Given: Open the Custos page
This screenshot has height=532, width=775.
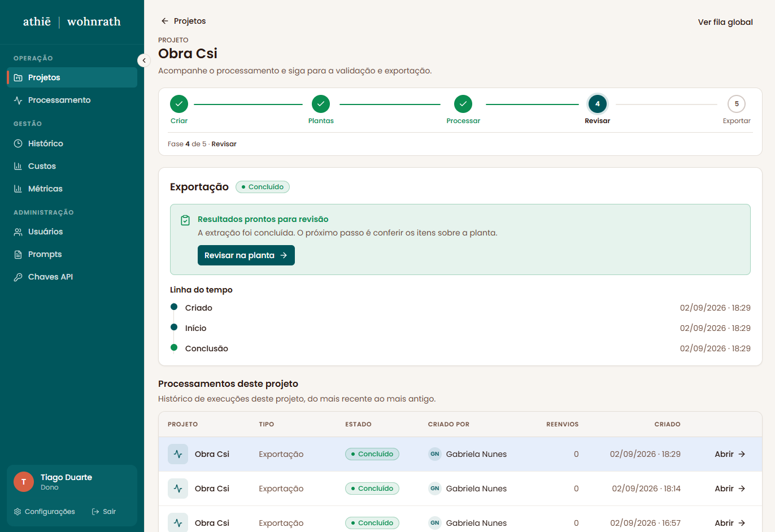Looking at the screenshot, I should pos(72,166).
